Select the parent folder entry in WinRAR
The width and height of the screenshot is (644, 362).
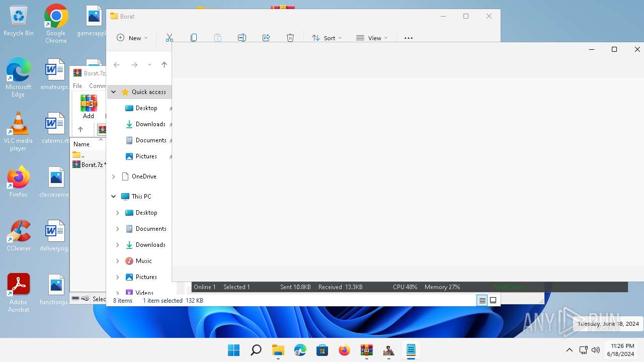click(78, 155)
